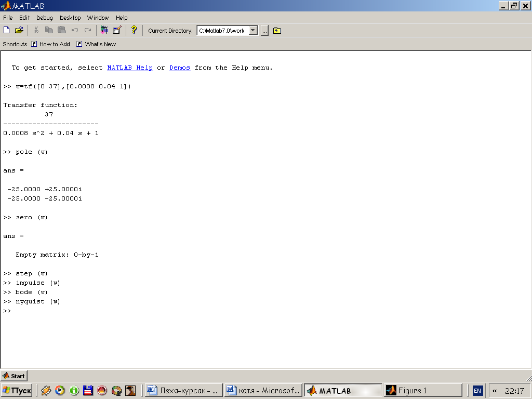Click the Shortcuts label

click(15, 44)
